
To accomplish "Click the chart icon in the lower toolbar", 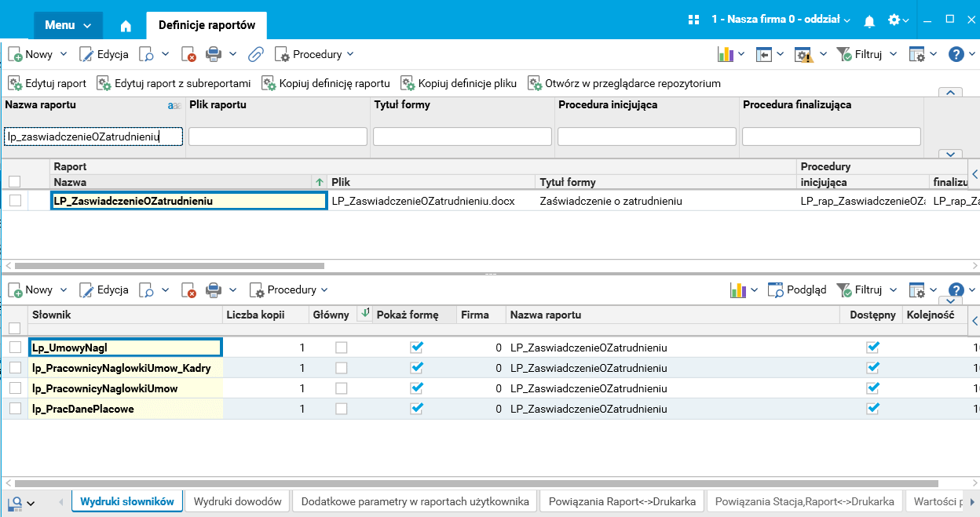I will coord(737,289).
